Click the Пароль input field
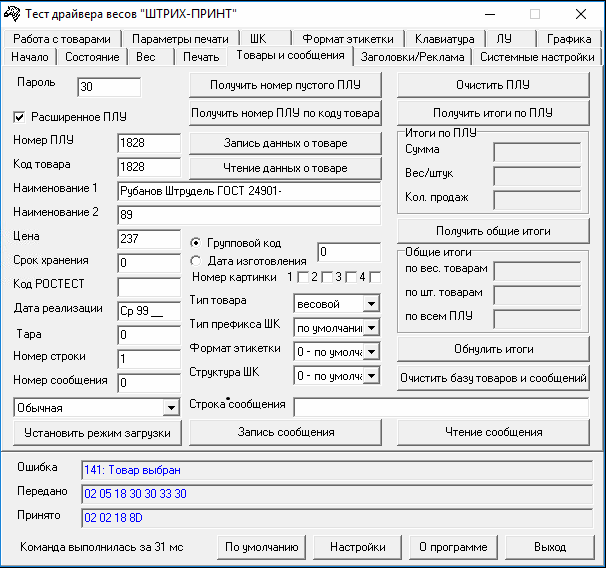The height and width of the screenshot is (568, 606). click(x=109, y=87)
